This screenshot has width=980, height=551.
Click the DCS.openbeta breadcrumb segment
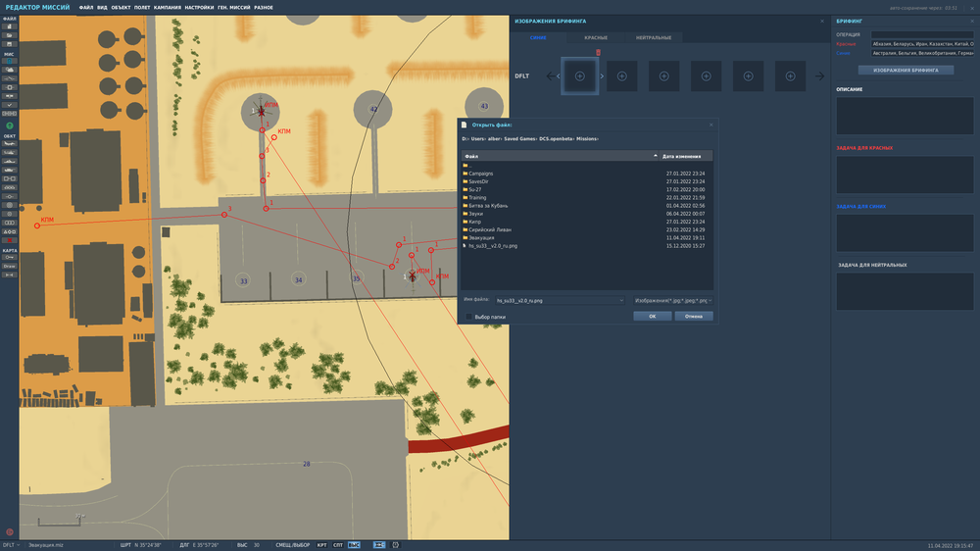tap(556, 139)
